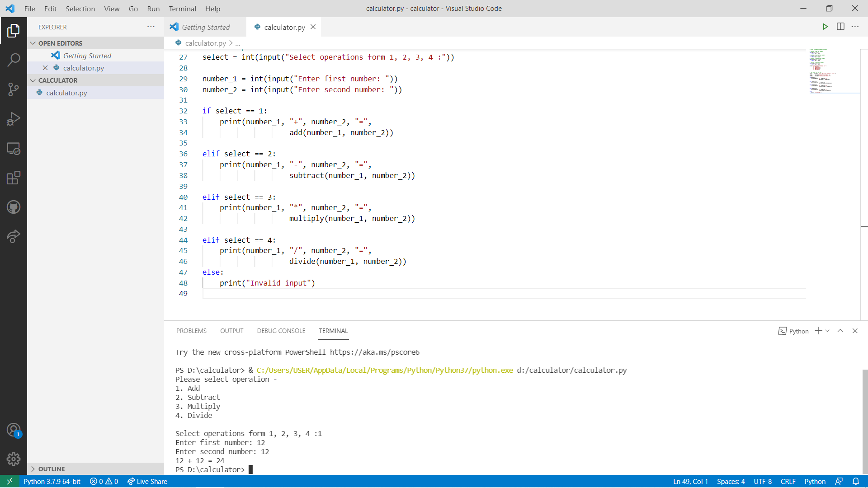868x488 pixels.
Task: Open the Remote Explorer view
Action: coord(14,149)
